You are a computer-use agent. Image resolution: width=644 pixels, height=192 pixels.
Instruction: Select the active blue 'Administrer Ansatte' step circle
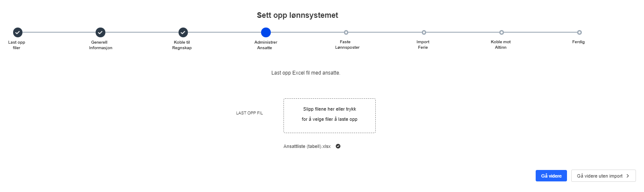click(266, 32)
